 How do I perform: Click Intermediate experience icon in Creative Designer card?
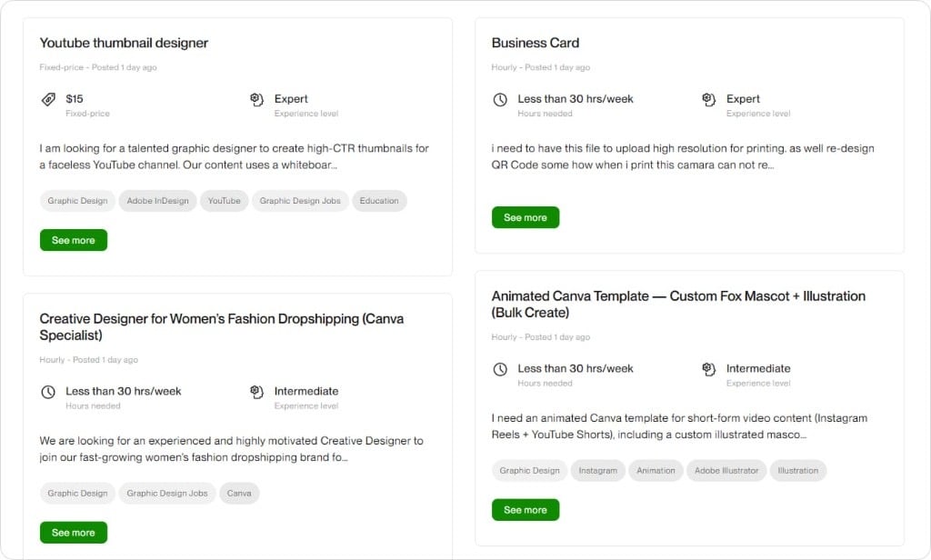pos(257,392)
